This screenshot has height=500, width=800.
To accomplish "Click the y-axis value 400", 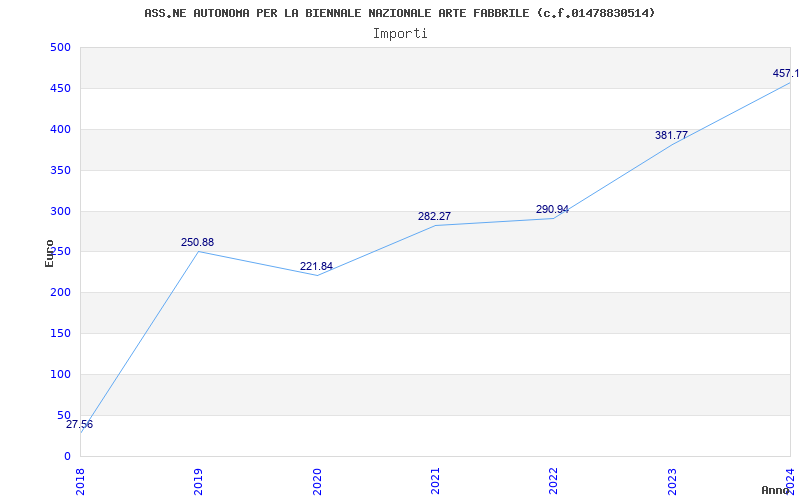I will point(60,129).
